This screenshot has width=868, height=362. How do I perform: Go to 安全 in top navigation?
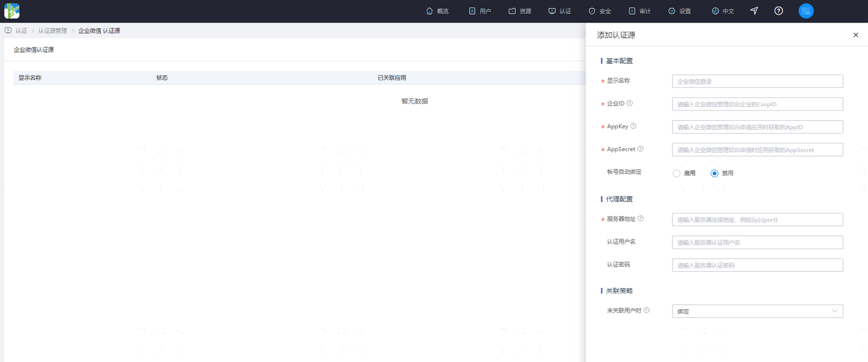(599, 11)
